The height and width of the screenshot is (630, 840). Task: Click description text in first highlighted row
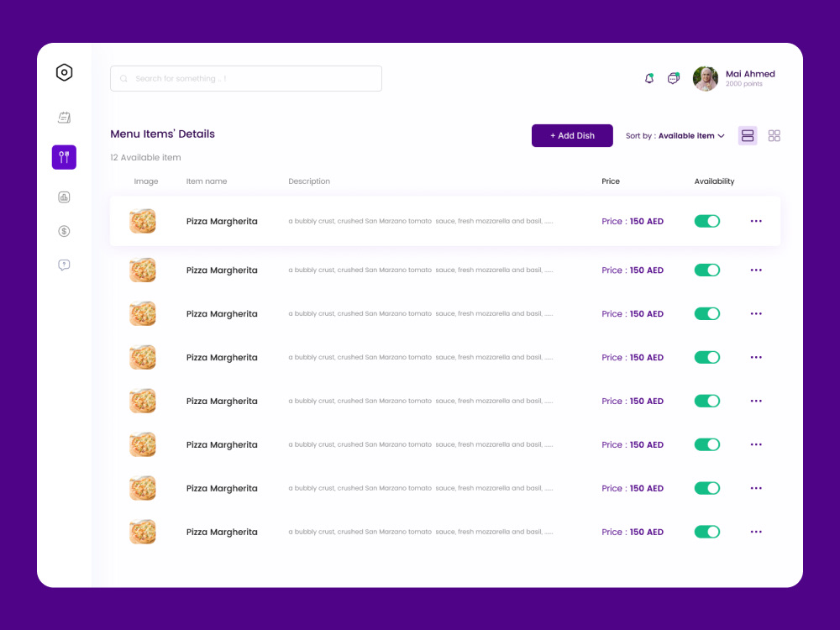(421, 221)
